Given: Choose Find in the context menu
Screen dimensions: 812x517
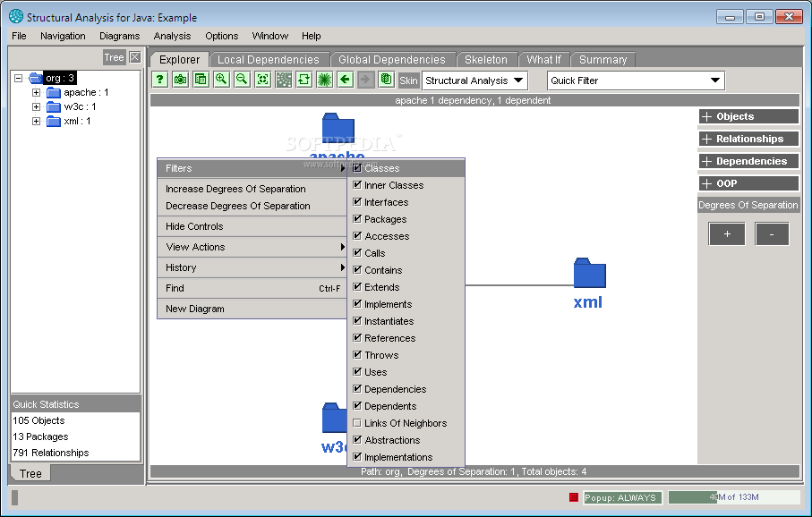Looking at the screenshot, I should [x=252, y=288].
